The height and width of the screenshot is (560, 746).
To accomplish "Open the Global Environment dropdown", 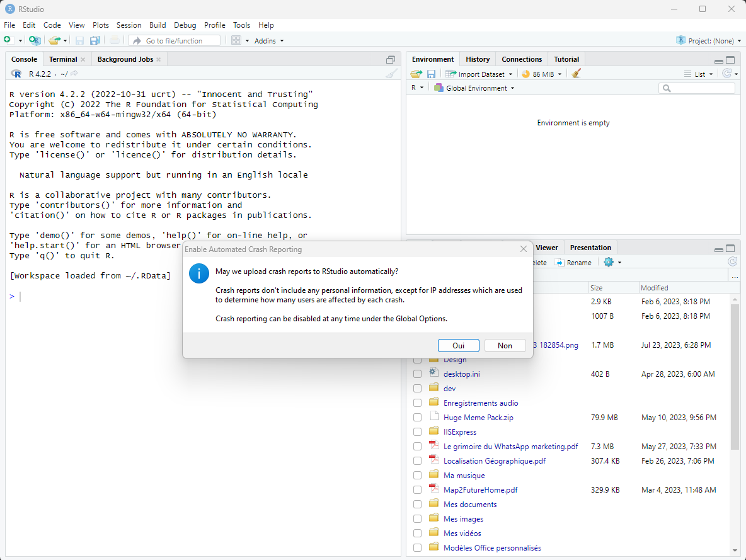I will point(474,88).
